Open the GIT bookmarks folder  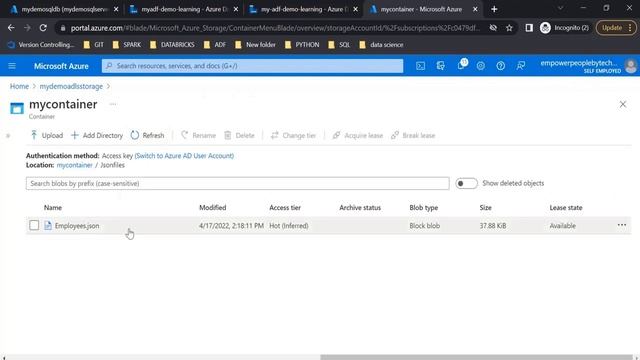click(x=93, y=45)
